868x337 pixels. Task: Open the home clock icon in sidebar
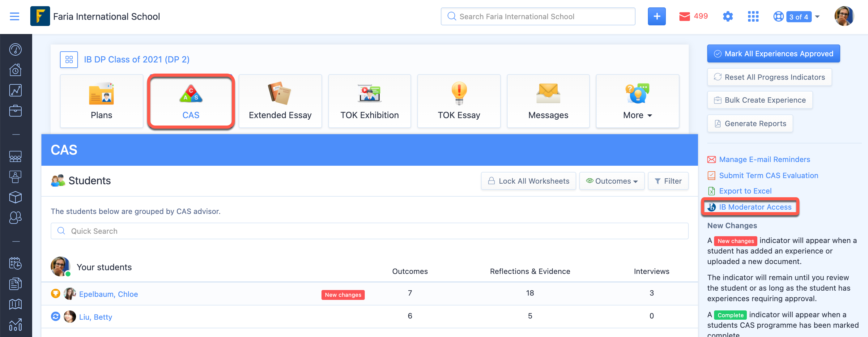(15, 70)
